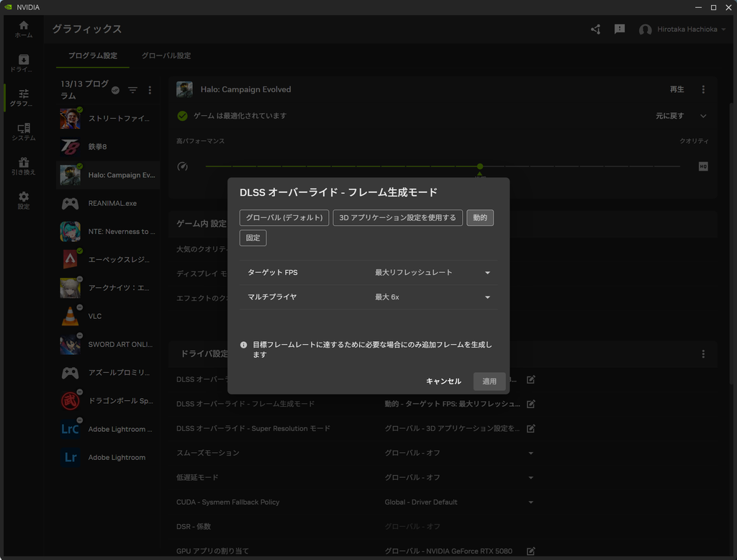Viewport: 737px width, 560px height.
Task: Click the HQ quality icon by slider
Action: coord(703,166)
